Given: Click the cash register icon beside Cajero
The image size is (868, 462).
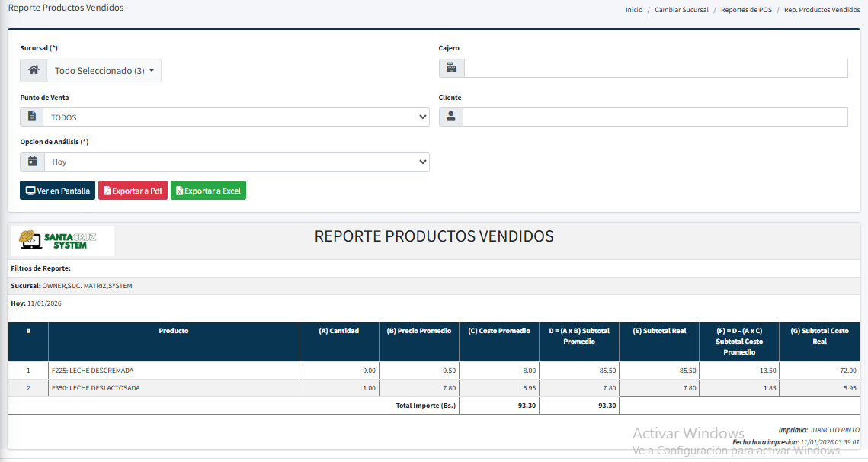Looking at the screenshot, I should click(x=451, y=69).
